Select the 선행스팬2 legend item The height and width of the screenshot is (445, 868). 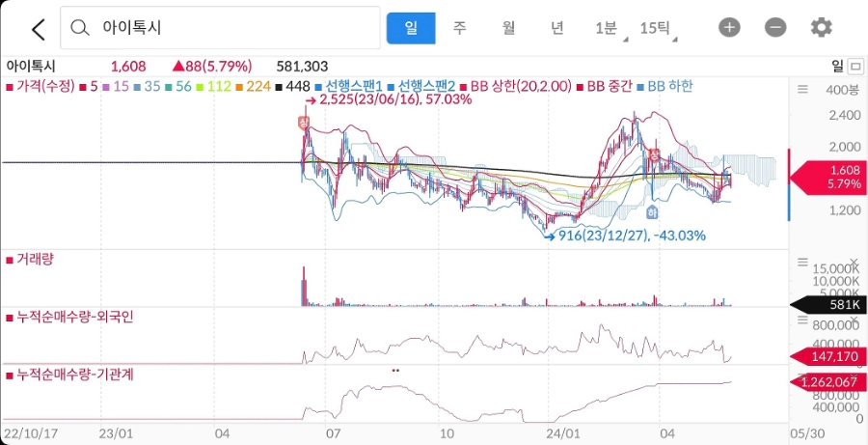point(421,87)
